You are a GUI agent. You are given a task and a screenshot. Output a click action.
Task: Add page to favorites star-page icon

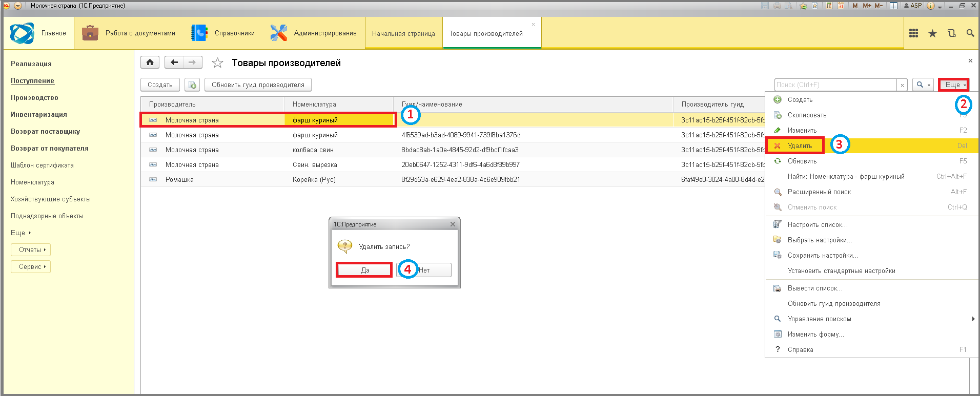click(x=815, y=6)
